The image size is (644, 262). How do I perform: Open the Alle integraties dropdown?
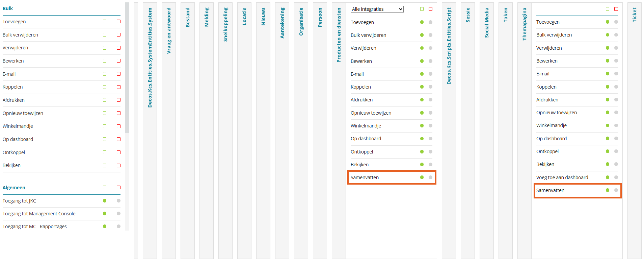coord(377,9)
